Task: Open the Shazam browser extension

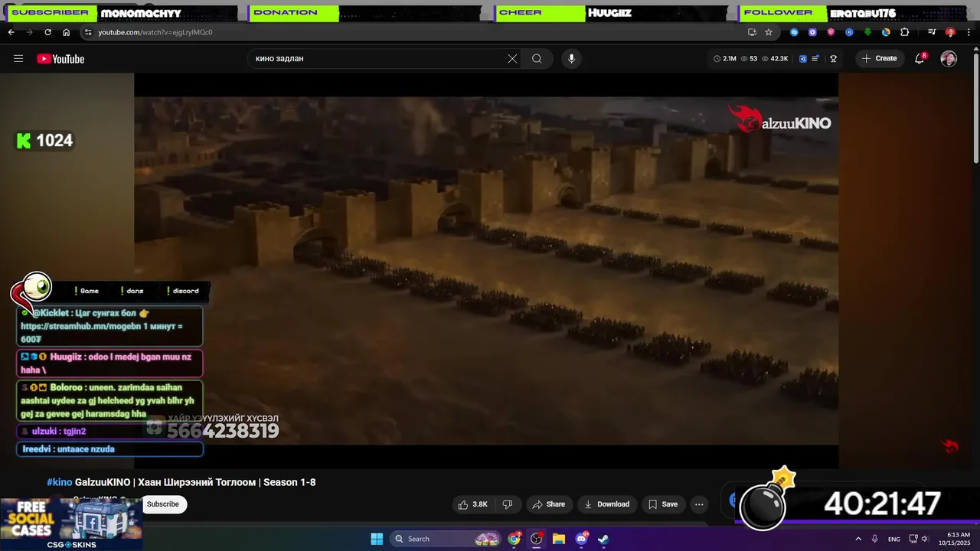Action: click(794, 32)
